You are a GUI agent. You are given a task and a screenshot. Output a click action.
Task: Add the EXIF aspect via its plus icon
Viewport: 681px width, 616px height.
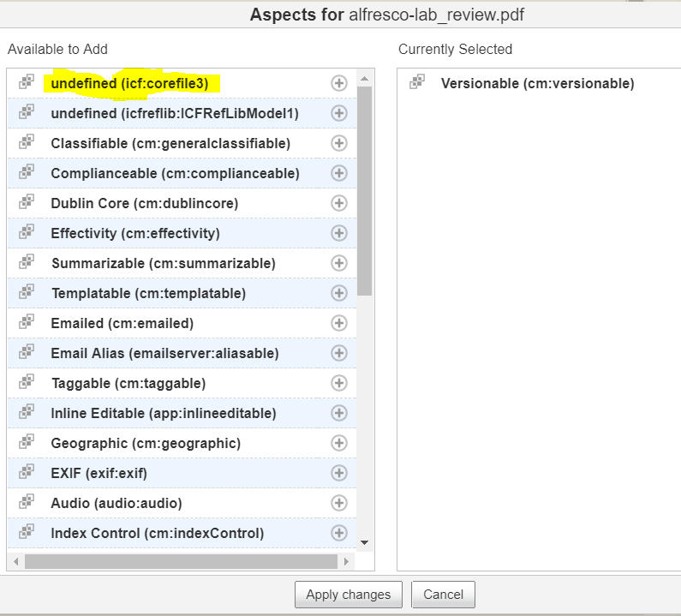338,473
